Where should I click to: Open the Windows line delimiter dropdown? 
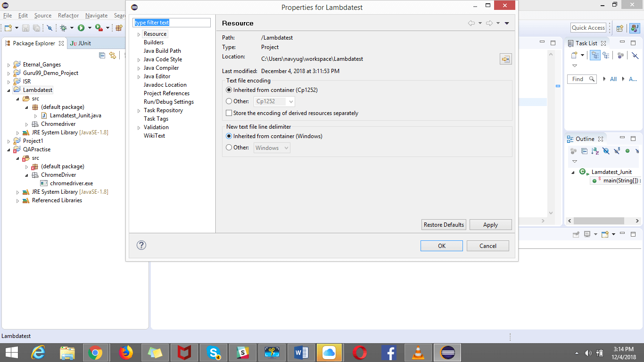[x=272, y=148]
